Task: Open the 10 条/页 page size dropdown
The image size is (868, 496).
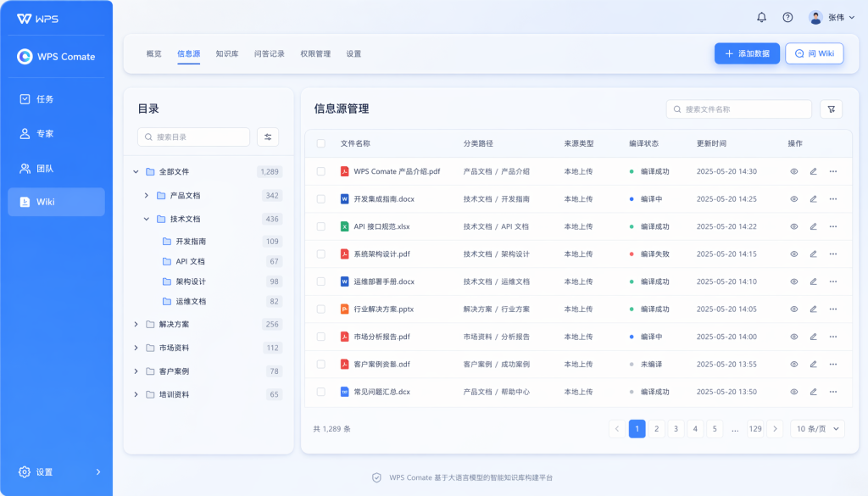Action: (817, 428)
